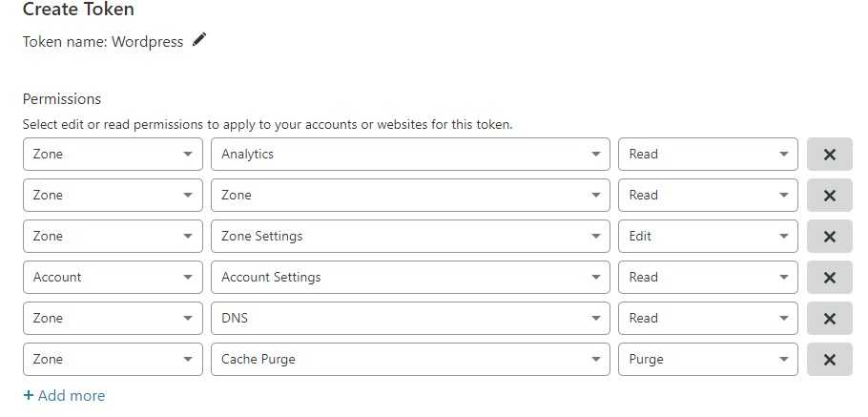Screen dimensions: 868x417
Task: Open the Edit access level dropdown
Action: (x=708, y=237)
